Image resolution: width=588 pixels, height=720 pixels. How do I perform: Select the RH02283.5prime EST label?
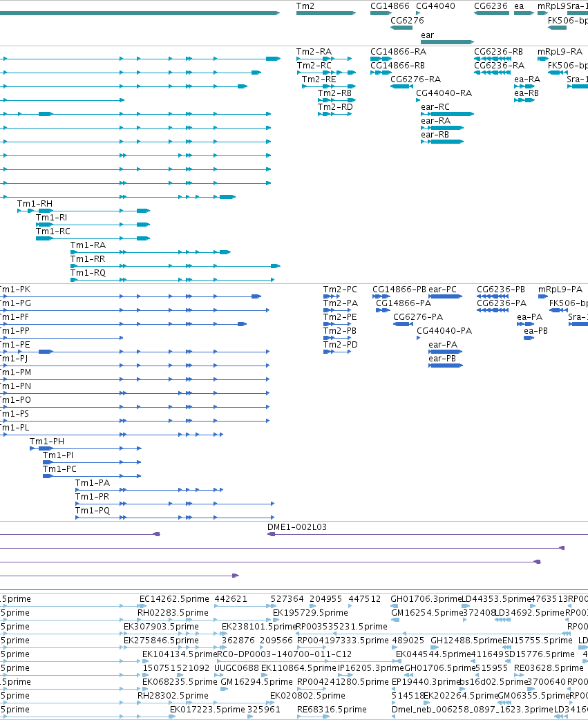pos(173,612)
